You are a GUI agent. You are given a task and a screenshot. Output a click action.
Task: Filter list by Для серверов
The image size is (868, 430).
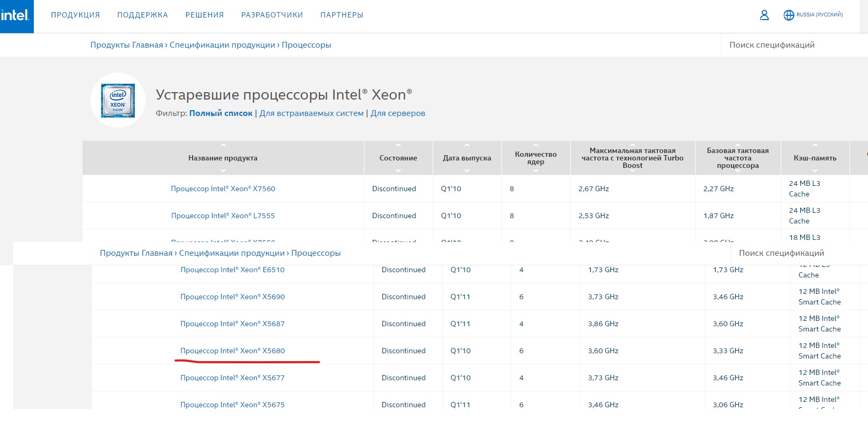click(x=398, y=113)
